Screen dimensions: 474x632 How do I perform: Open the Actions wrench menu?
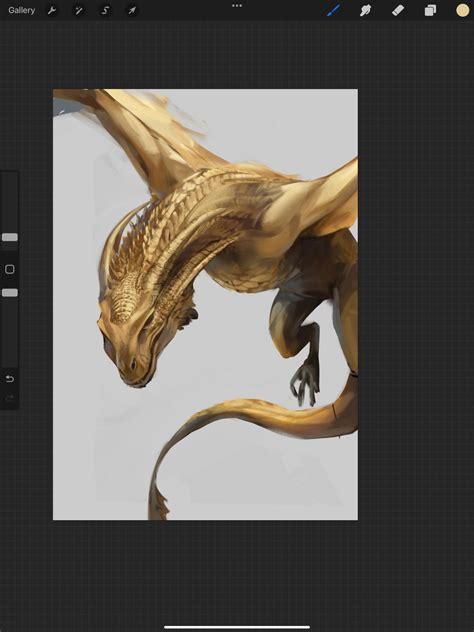tap(52, 10)
